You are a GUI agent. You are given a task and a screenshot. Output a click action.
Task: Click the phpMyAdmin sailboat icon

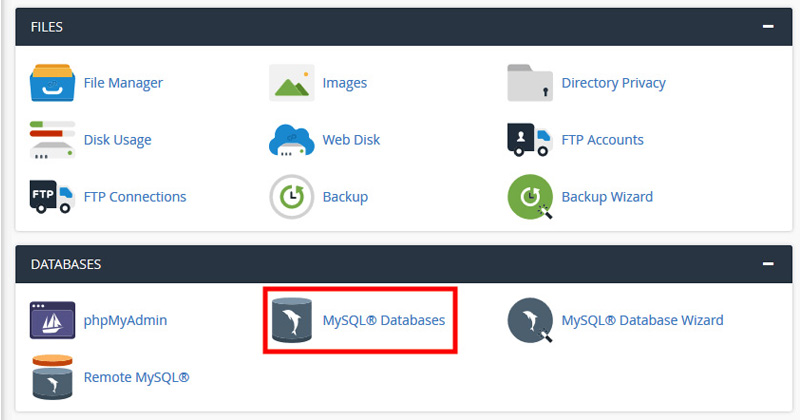click(52, 320)
